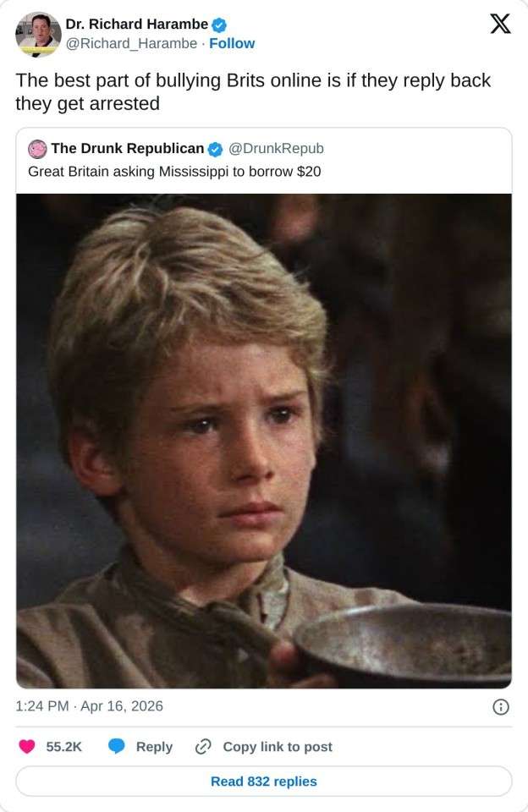The image size is (528, 812).
Task: Click Copy link to post
Action: [x=278, y=747]
